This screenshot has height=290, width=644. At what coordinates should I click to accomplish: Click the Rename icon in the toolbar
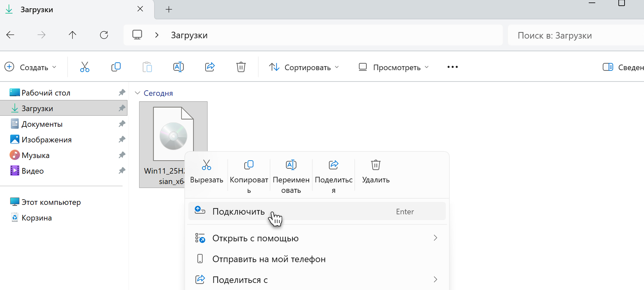(178, 67)
